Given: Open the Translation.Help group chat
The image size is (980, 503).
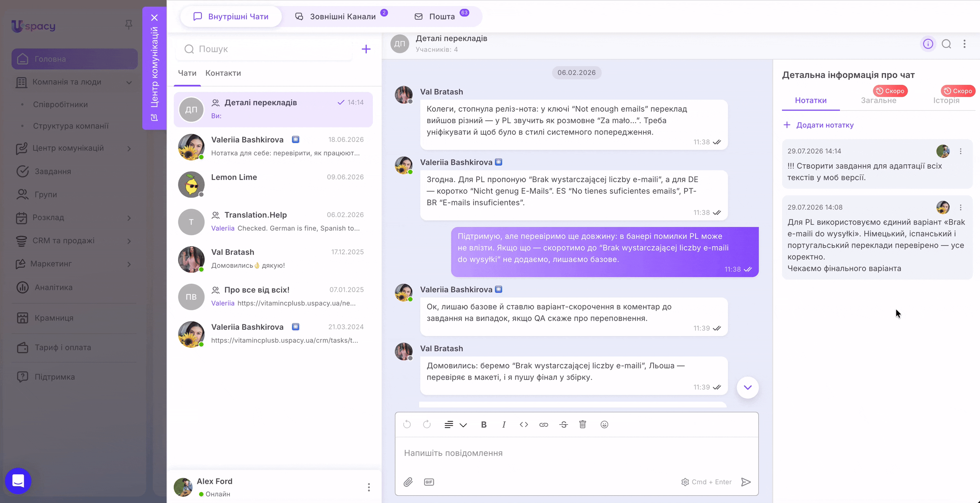Looking at the screenshot, I should click(273, 222).
